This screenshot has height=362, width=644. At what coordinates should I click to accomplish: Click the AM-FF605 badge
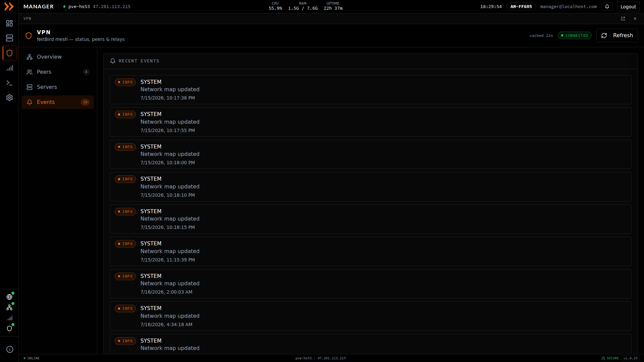pyautogui.click(x=521, y=7)
